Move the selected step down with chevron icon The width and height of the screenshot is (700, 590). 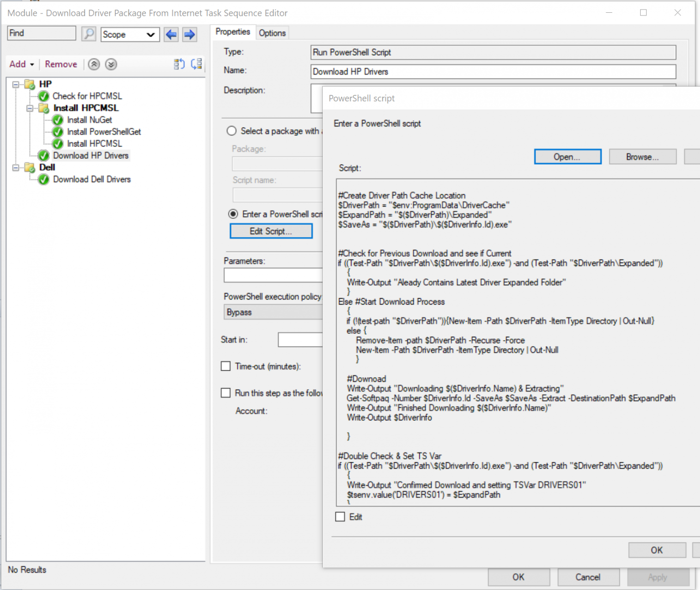(x=111, y=64)
